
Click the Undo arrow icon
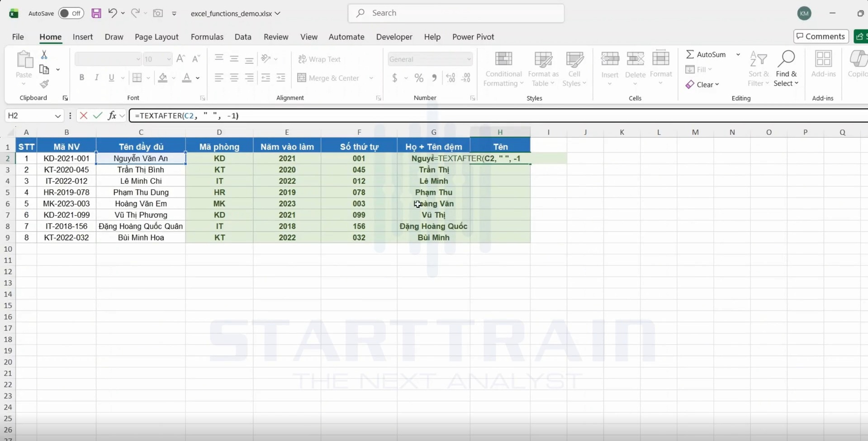(x=113, y=13)
